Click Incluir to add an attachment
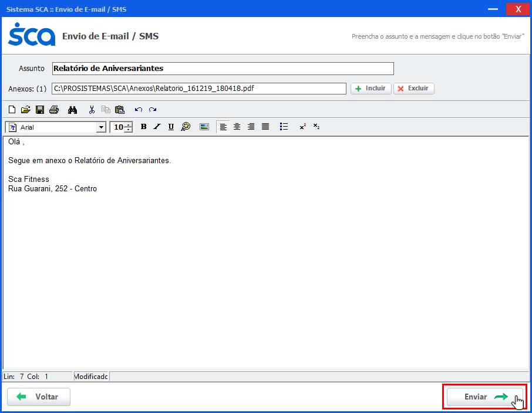Image resolution: width=532 pixels, height=413 pixels. [371, 89]
